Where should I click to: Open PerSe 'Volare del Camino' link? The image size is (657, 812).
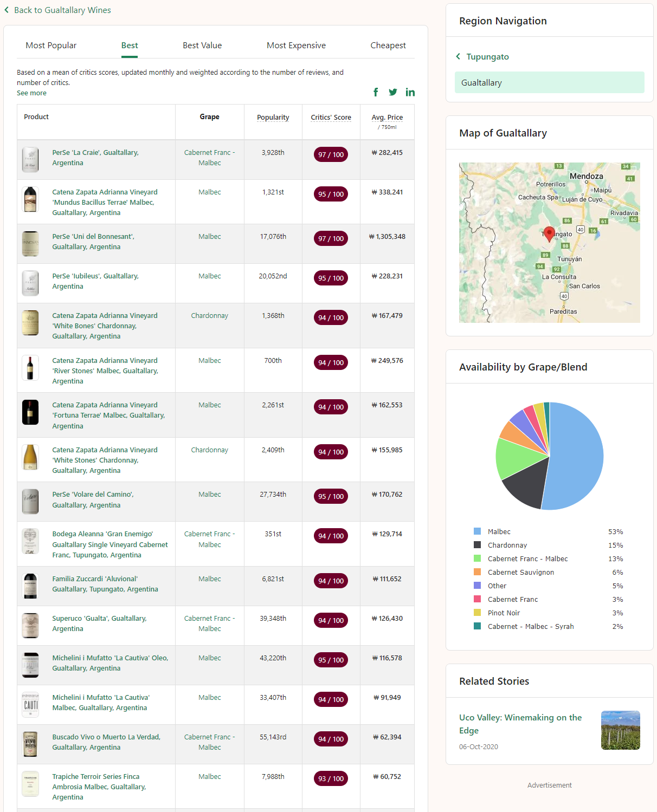(93, 500)
